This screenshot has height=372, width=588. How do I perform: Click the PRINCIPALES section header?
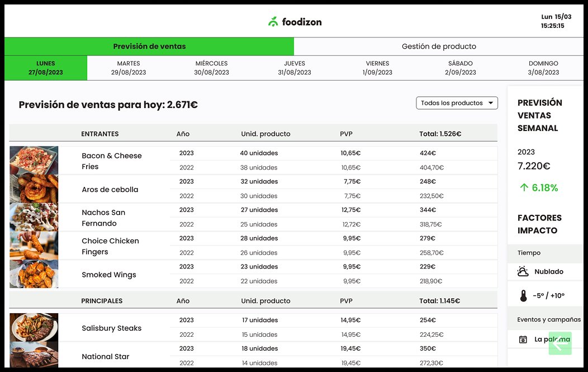[102, 301]
